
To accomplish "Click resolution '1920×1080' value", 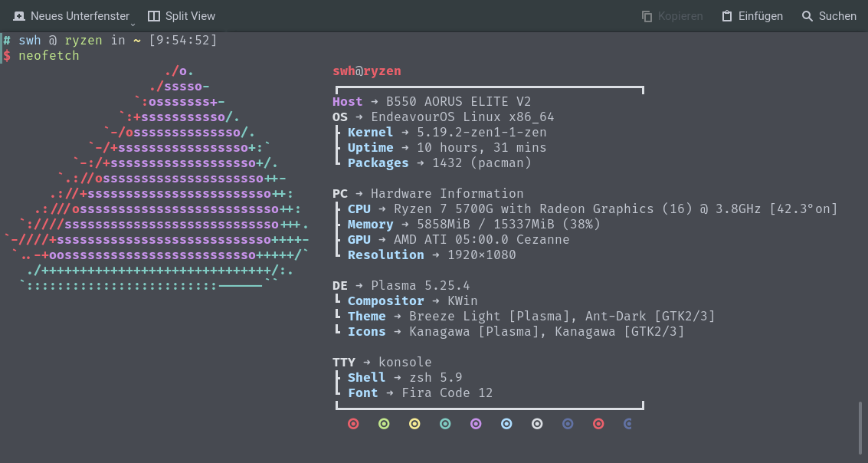I will click(482, 254).
